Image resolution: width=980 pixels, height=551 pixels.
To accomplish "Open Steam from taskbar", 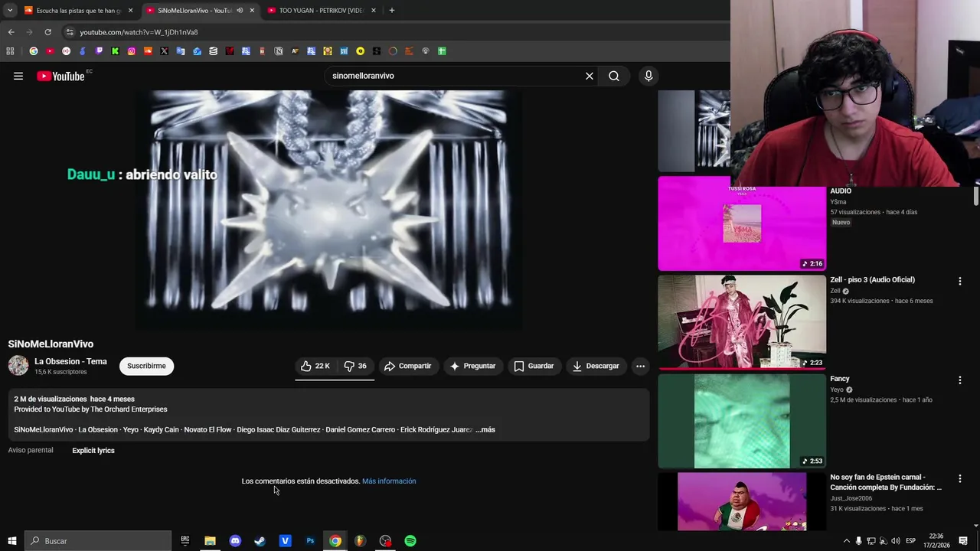I will tap(260, 541).
